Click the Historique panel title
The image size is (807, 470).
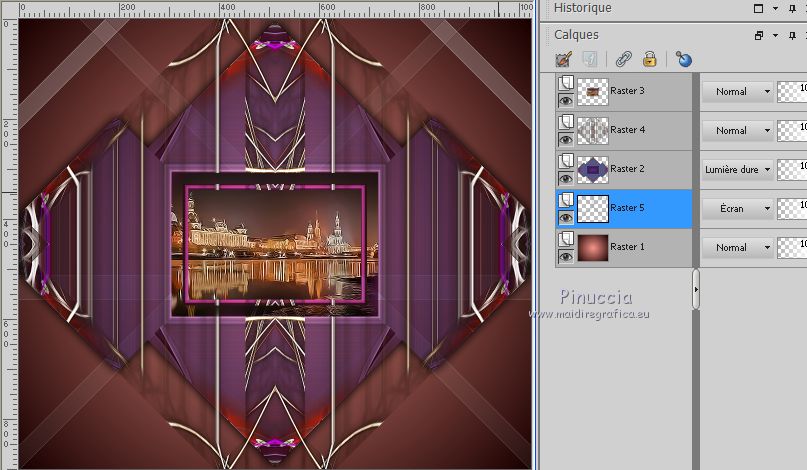coord(583,8)
